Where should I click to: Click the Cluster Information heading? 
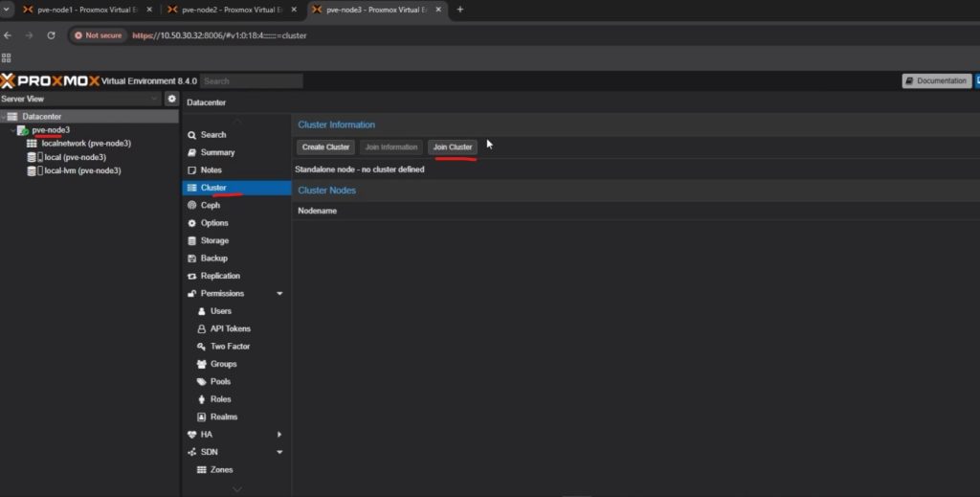(336, 124)
